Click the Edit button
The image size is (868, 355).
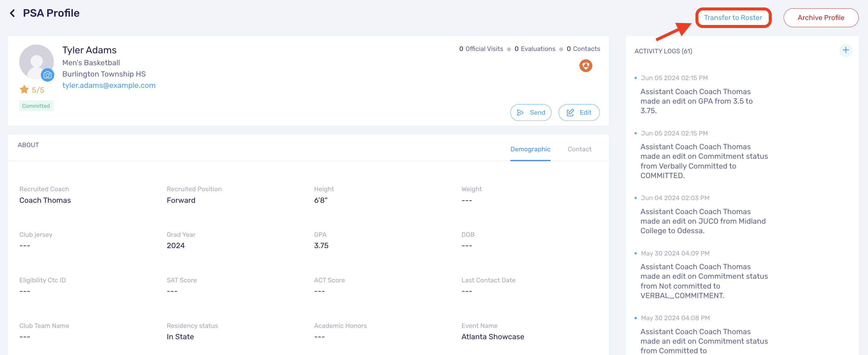tap(579, 113)
